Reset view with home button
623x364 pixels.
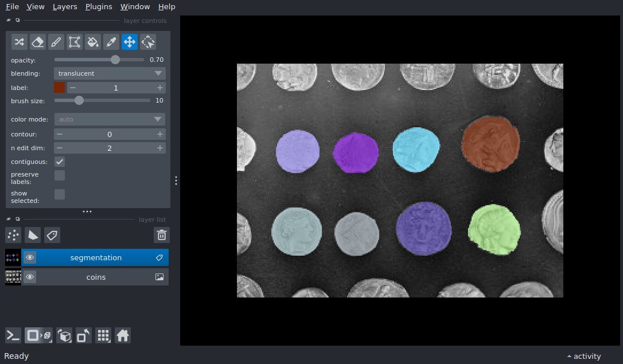pyautogui.click(x=123, y=335)
